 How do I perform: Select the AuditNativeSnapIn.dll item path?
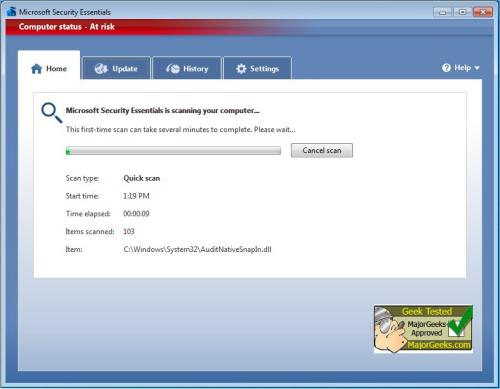coord(197,249)
